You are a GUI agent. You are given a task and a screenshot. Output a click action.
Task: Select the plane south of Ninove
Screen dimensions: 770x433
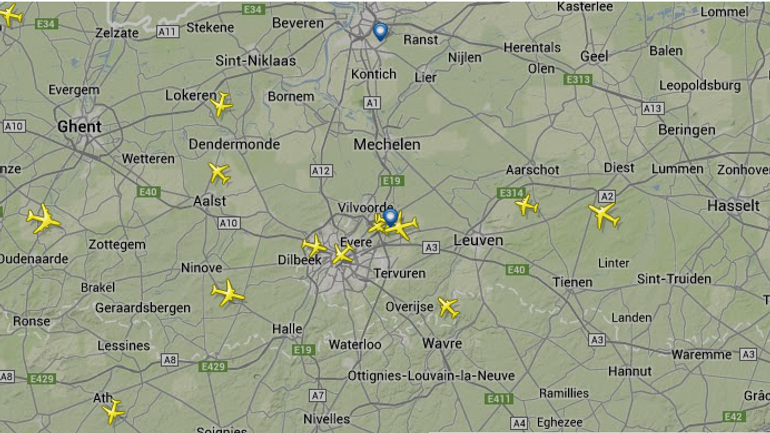tap(228, 293)
